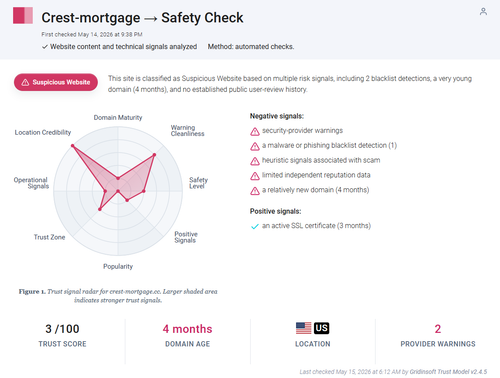Select the Domain Maturity radar label
The width and height of the screenshot is (500, 378).
coord(118,118)
